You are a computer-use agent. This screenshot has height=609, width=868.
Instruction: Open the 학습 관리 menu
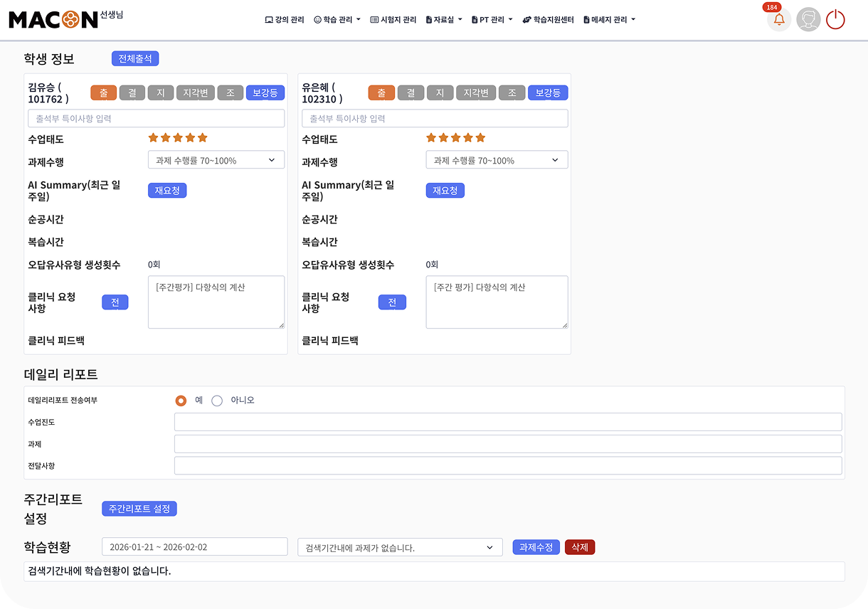(337, 20)
